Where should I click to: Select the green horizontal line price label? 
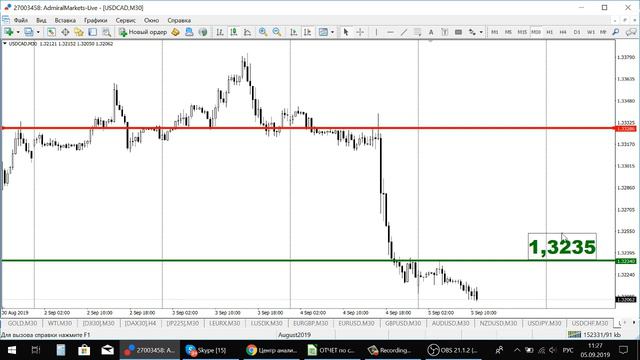[x=626, y=261]
